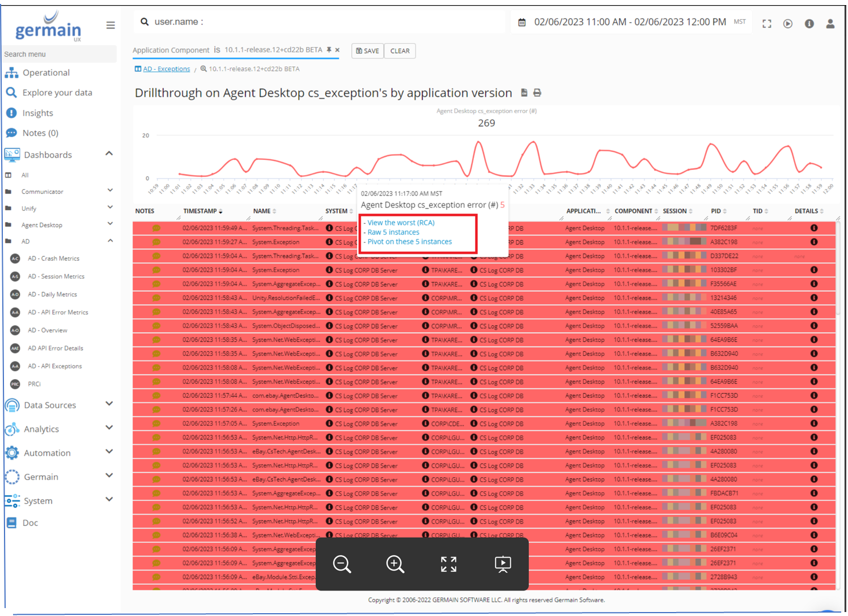Click the print icon beside the title
This screenshot has height=616, width=848.
[537, 93]
